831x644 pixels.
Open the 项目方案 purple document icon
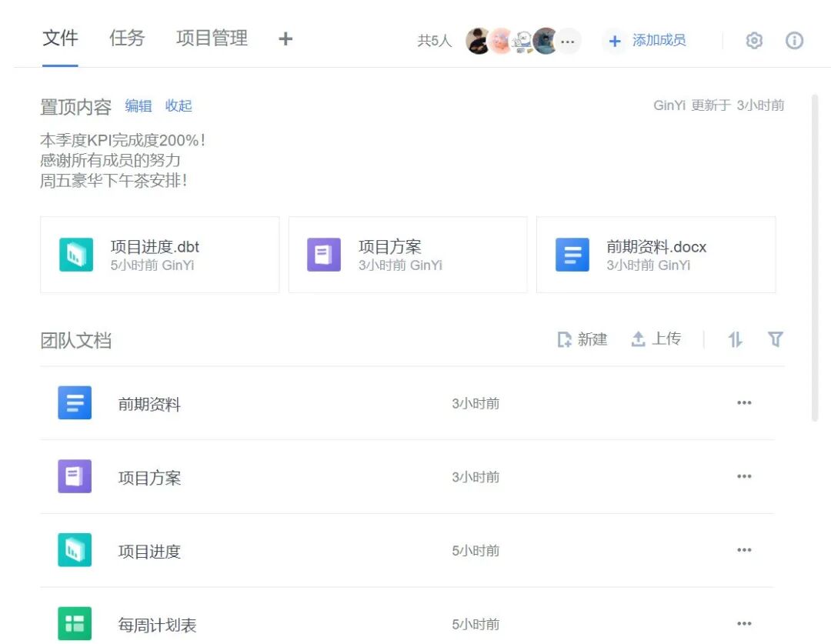coord(323,254)
